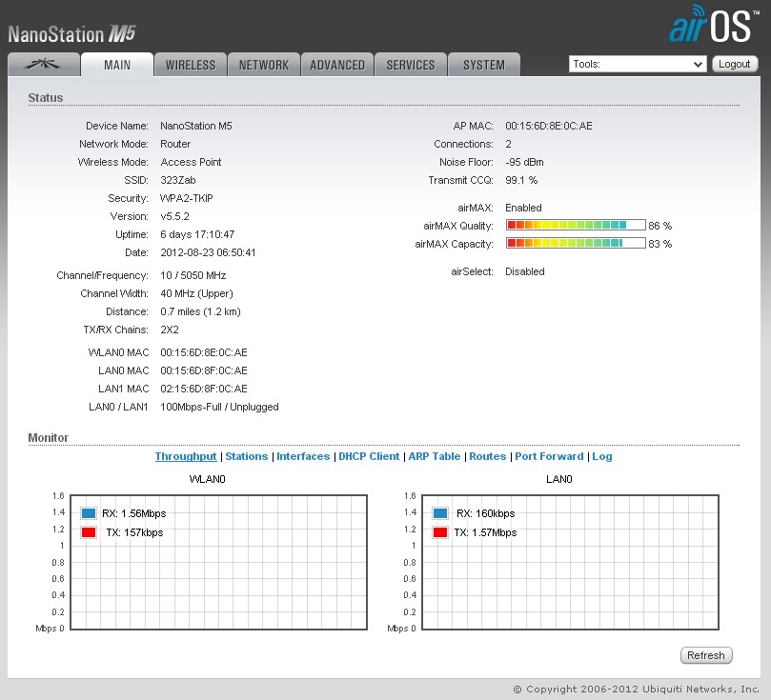Open the DHCP Client link
The width and height of the screenshot is (771, 700).
pyautogui.click(x=369, y=456)
